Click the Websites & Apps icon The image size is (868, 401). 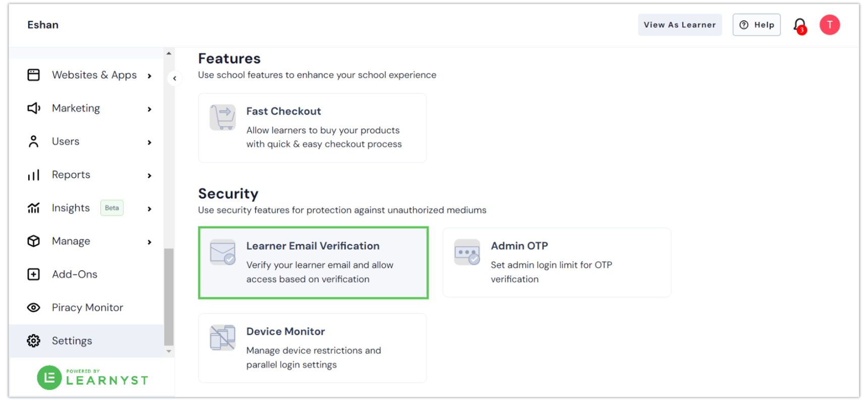[33, 75]
